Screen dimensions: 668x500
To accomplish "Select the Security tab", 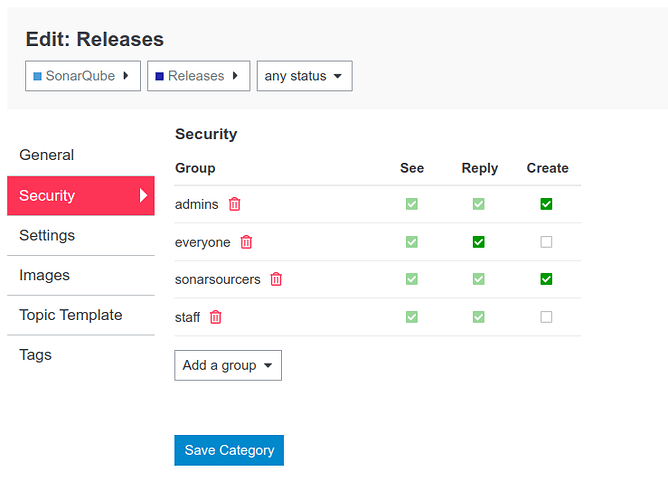I will tap(81, 195).
